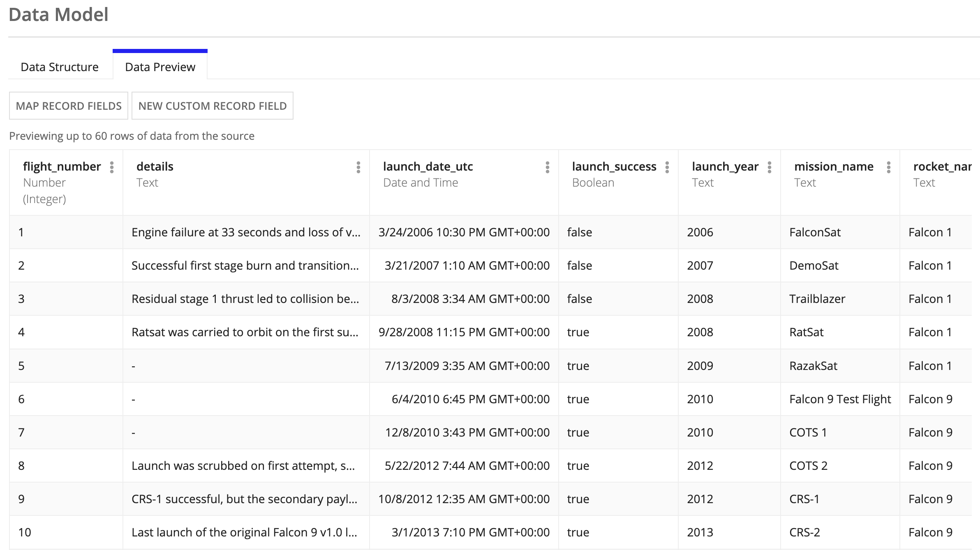Click date cell 9/28/2008 11:15 PM

coord(464,332)
